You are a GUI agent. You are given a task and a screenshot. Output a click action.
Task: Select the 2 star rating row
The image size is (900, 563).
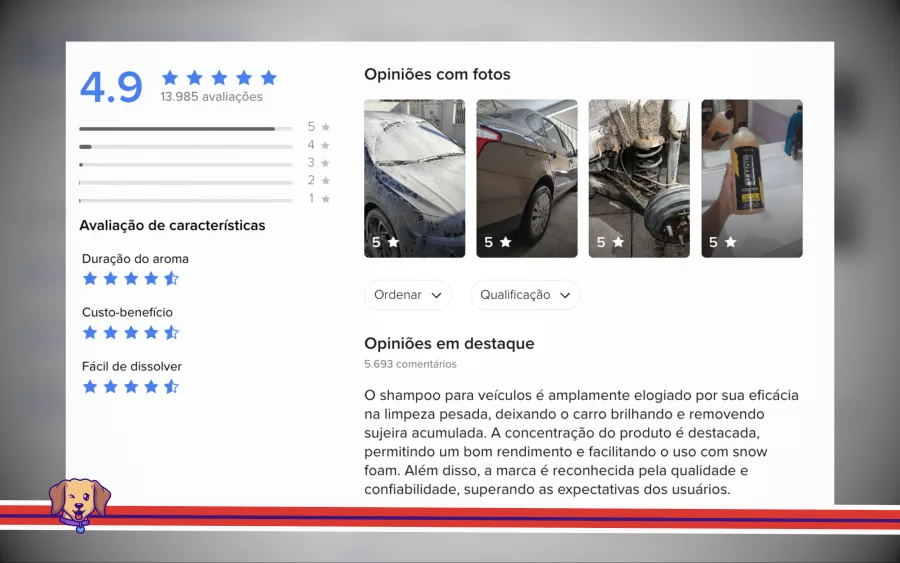tap(185, 182)
